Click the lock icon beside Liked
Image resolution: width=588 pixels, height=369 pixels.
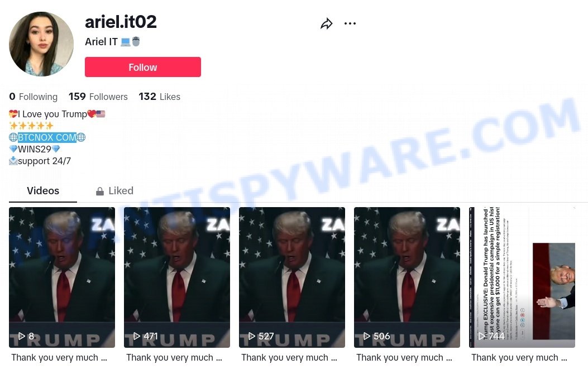pyautogui.click(x=100, y=191)
